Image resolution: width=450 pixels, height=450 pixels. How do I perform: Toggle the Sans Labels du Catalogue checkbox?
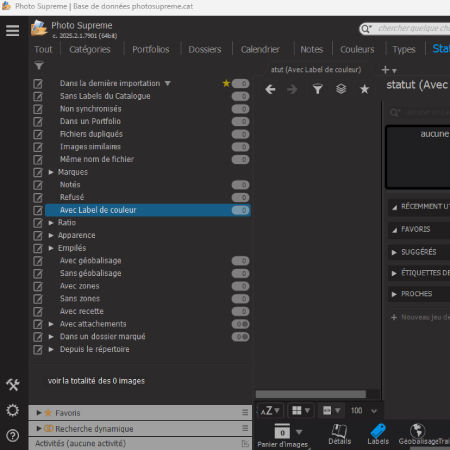click(38, 96)
